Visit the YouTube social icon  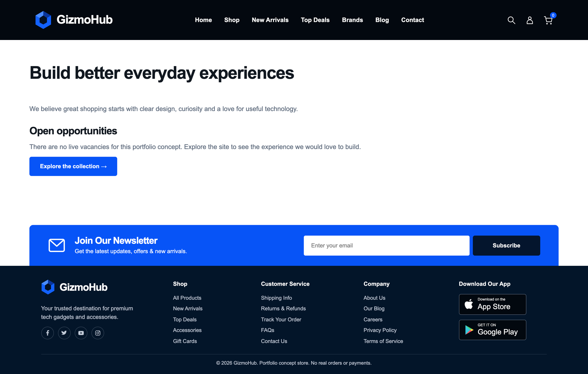click(81, 333)
